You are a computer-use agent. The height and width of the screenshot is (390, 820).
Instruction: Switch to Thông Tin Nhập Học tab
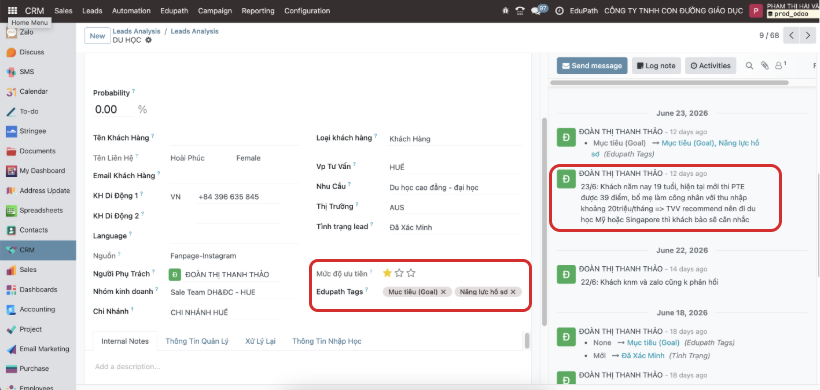[x=327, y=341]
